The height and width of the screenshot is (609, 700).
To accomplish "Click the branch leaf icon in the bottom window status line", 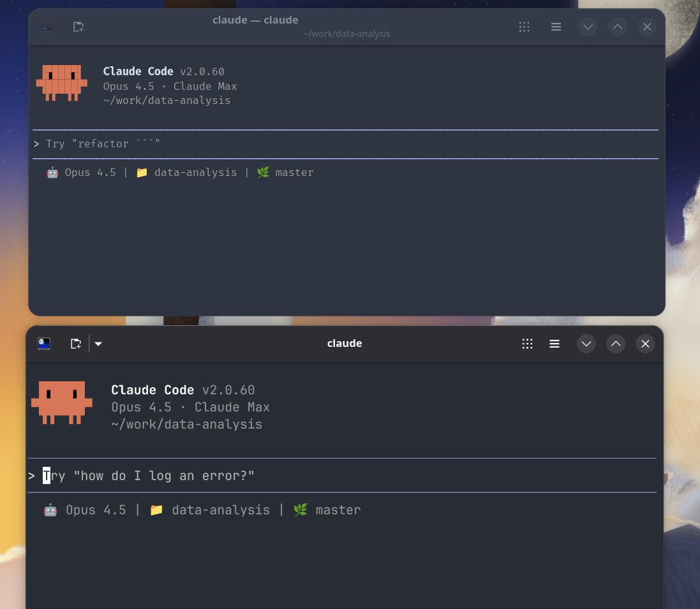I will pyautogui.click(x=301, y=510).
